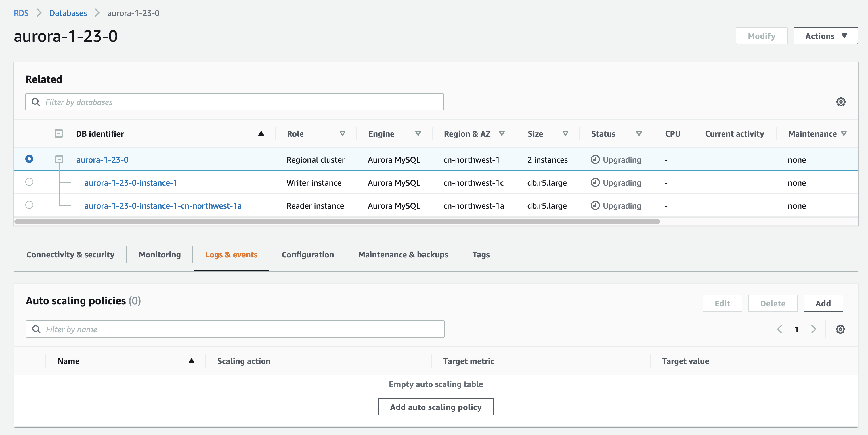Switch to Configuration tab
The height and width of the screenshot is (435, 868).
click(x=308, y=254)
